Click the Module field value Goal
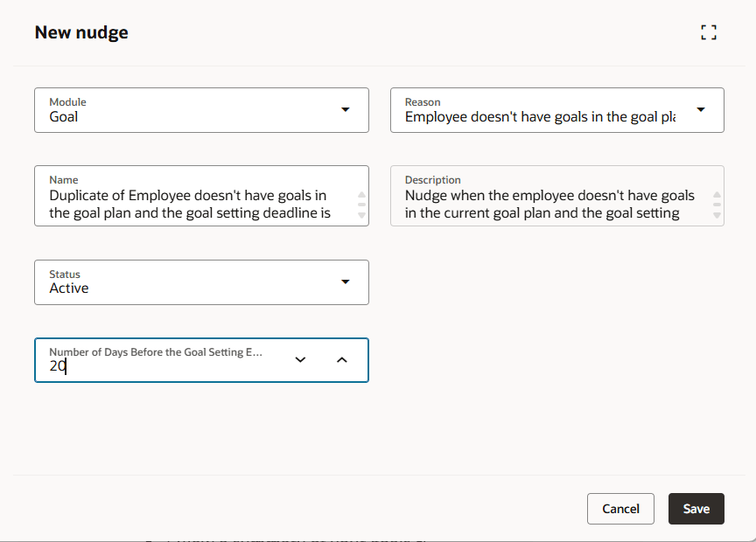Image resolution: width=756 pixels, height=542 pixels. coord(64,116)
